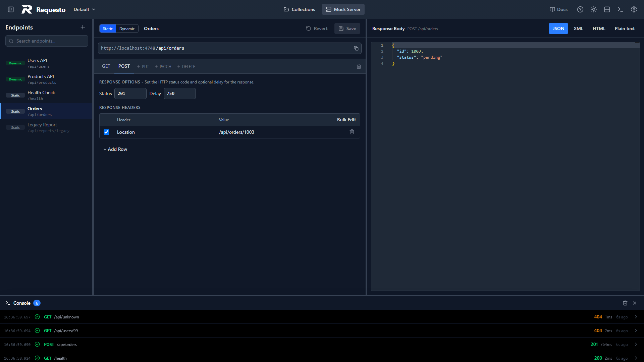Expand GET /health log entry chevron

[x=636, y=358]
